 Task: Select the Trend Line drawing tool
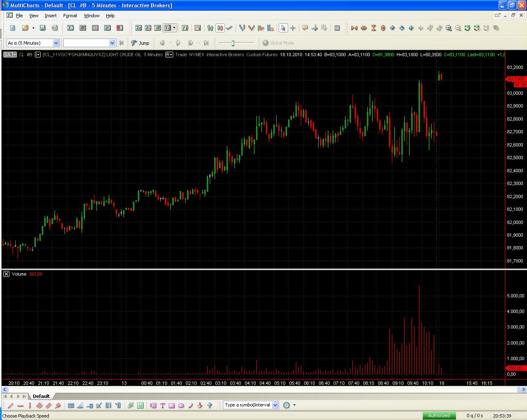click(x=11, y=406)
